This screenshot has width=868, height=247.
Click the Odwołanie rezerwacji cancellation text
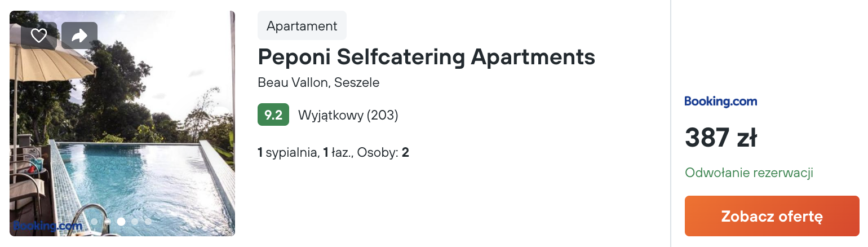click(749, 173)
